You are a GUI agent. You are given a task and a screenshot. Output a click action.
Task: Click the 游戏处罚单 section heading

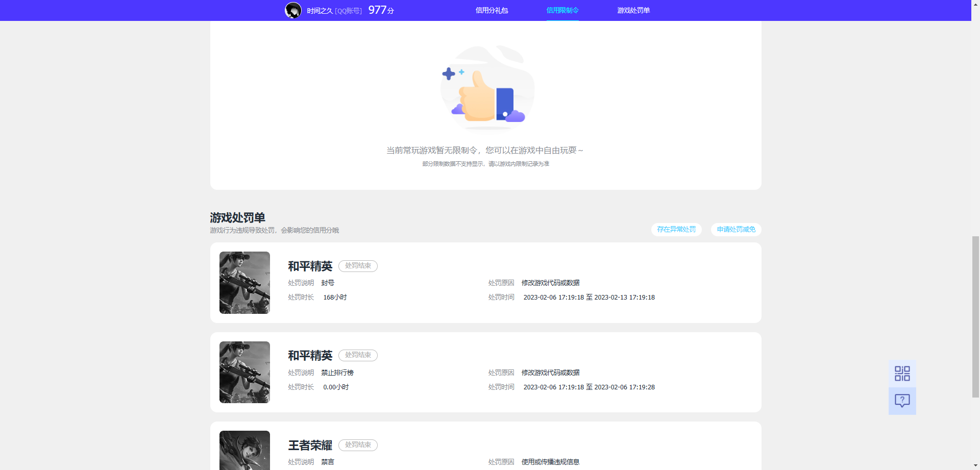point(237,218)
